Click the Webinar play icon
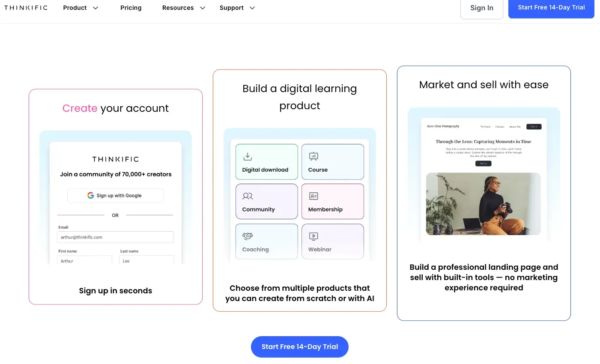This screenshot has width=600, height=364. pyautogui.click(x=313, y=236)
